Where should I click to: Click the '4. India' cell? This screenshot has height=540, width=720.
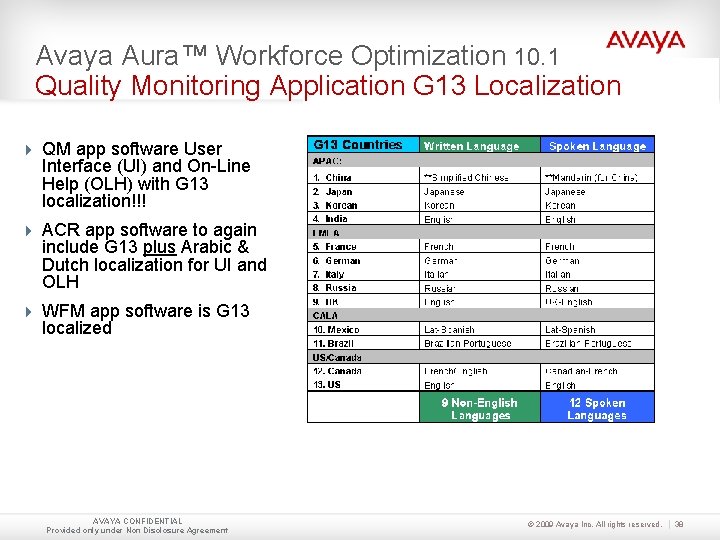point(363,219)
